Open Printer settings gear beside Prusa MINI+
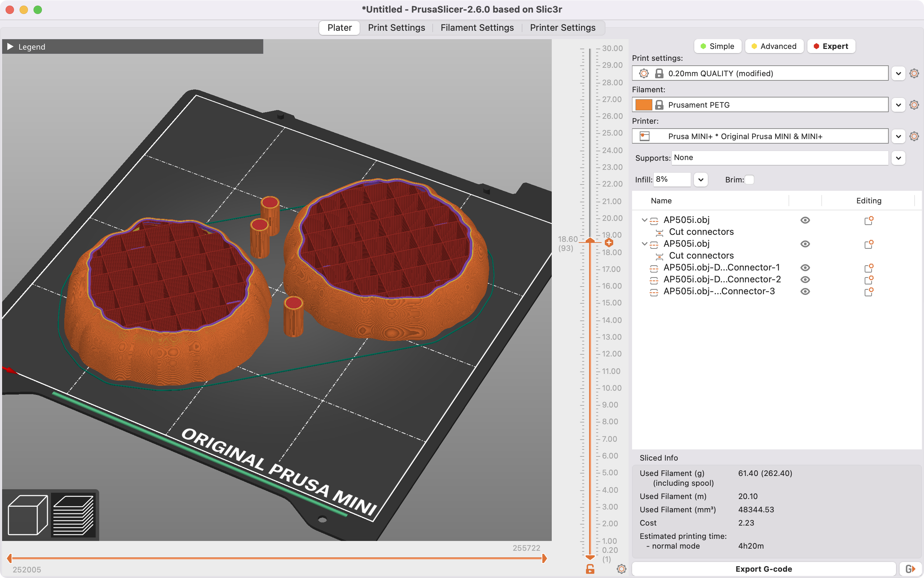 [x=915, y=136]
